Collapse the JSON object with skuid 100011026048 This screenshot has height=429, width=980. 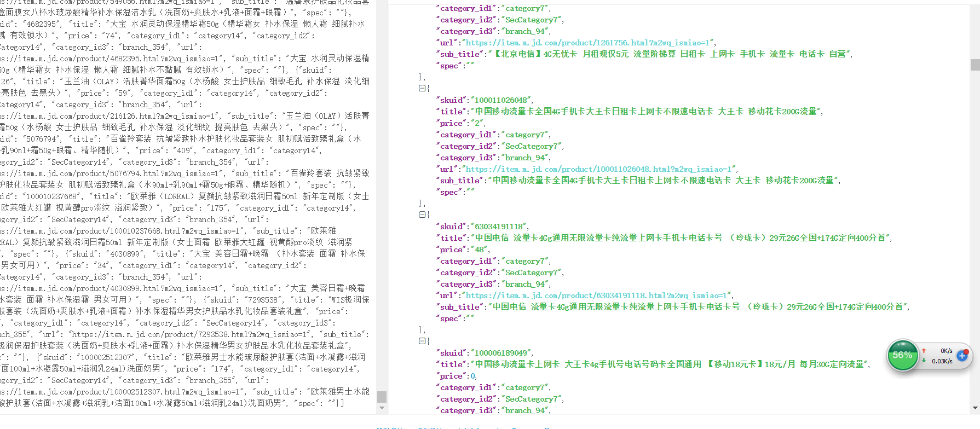[x=422, y=88]
